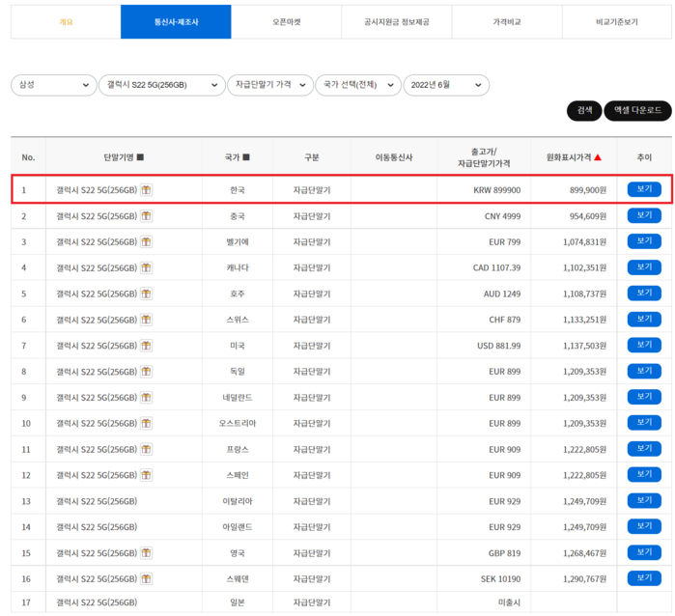Click gift icon in the 독일 row
The width and height of the screenshot is (675, 616).
coord(147,371)
